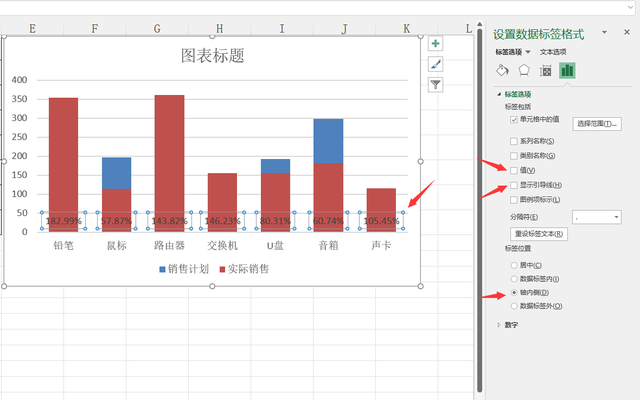Open the task pane options dropdown arrow
This screenshot has height=400, width=640.
click(604, 32)
